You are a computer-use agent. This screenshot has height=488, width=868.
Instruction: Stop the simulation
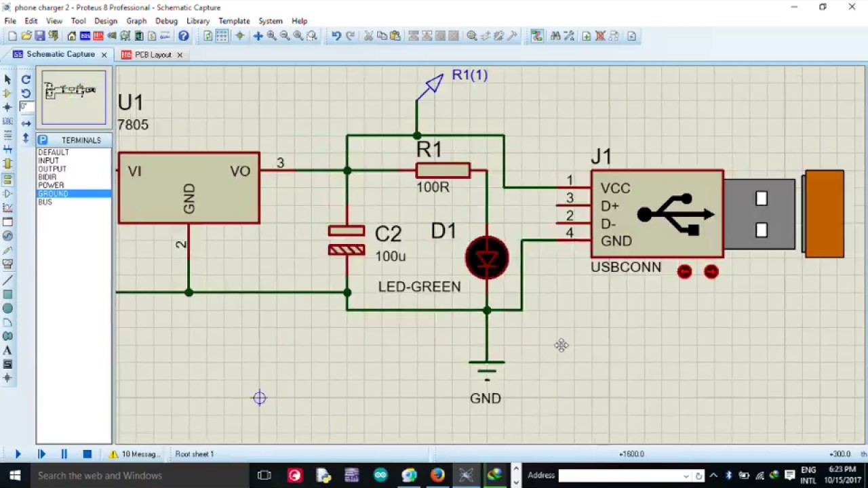[x=87, y=454]
